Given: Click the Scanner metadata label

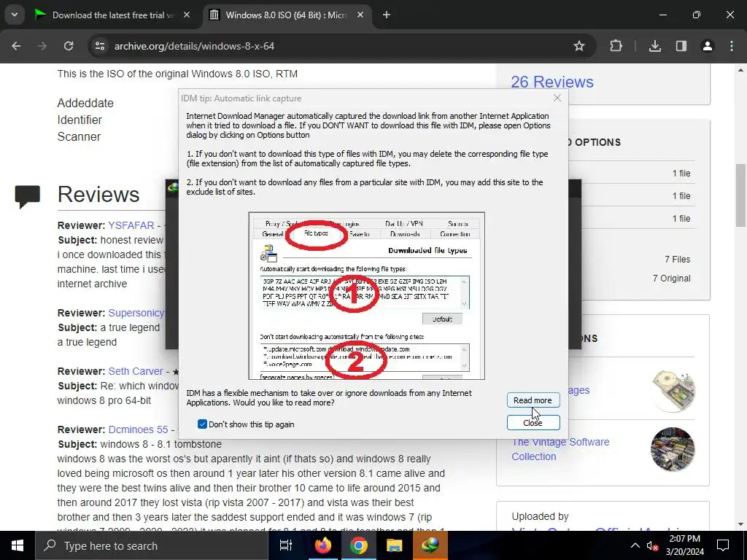Looking at the screenshot, I should [x=79, y=136].
